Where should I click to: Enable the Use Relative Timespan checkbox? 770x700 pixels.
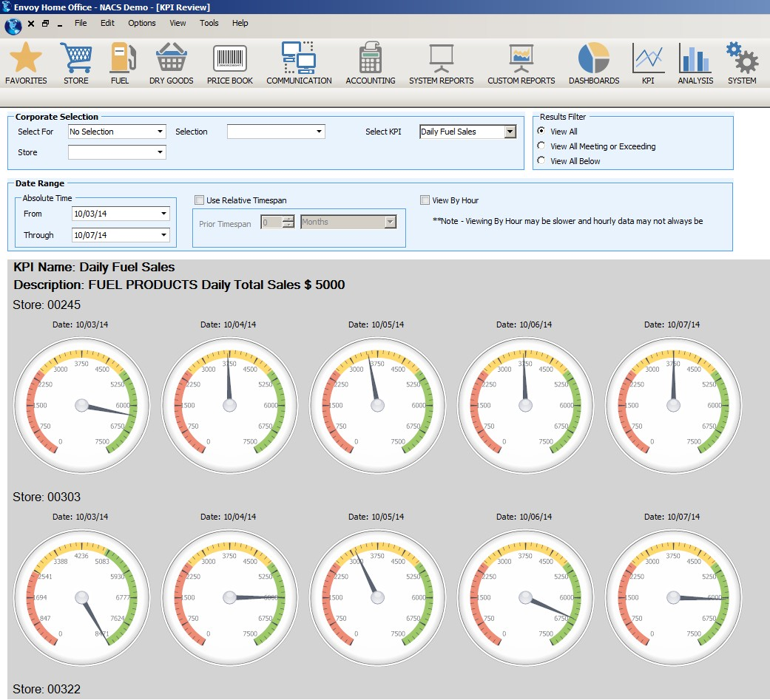click(200, 200)
